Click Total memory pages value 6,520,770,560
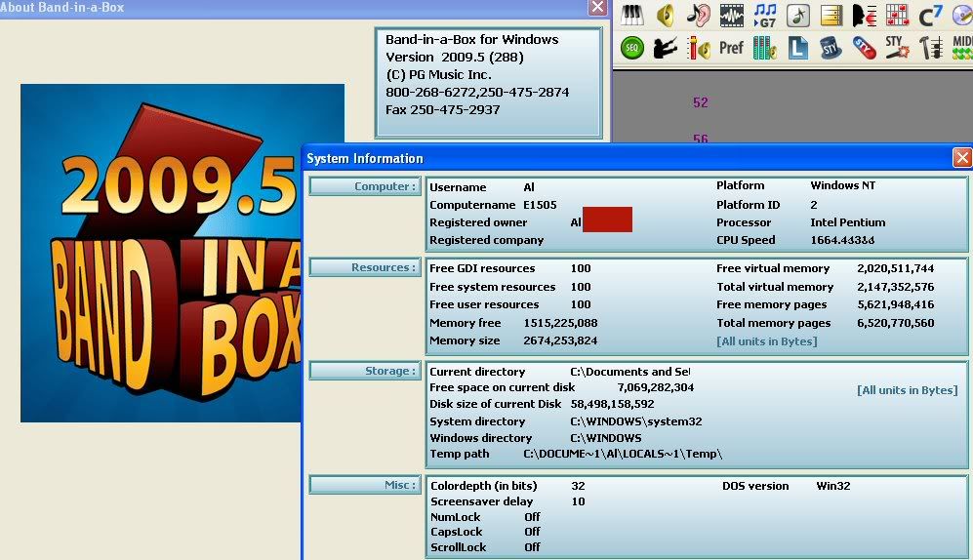Screen dimensions: 973x560 [x=896, y=323]
